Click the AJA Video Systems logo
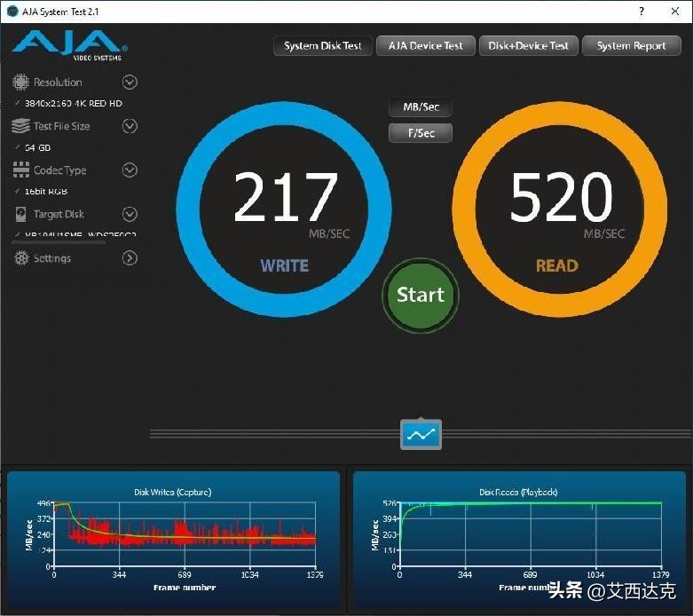The image size is (693, 616). coord(69,46)
